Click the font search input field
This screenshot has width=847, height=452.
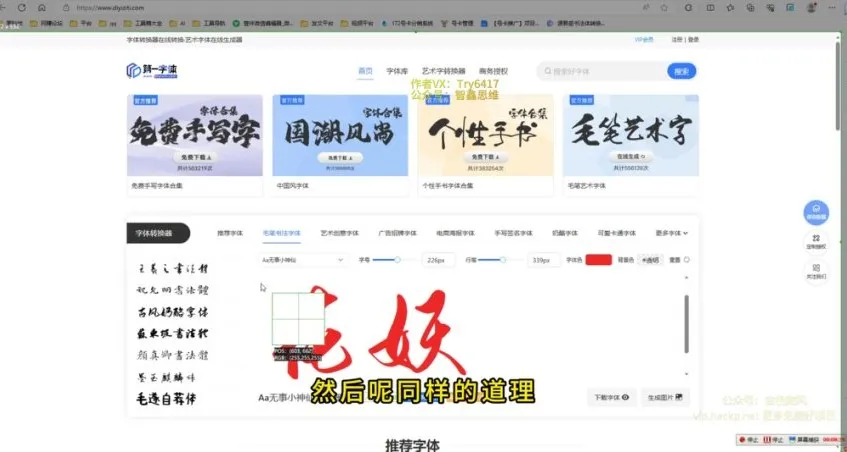click(602, 72)
